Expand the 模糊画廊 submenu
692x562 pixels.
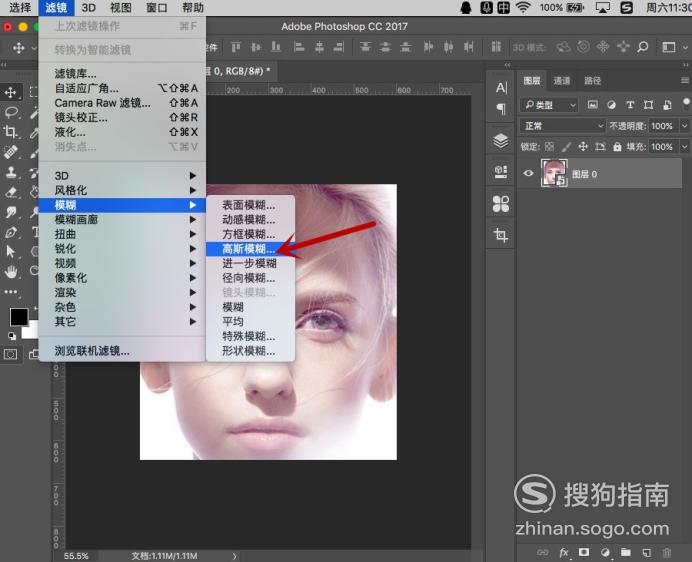click(x=122, y=219)
